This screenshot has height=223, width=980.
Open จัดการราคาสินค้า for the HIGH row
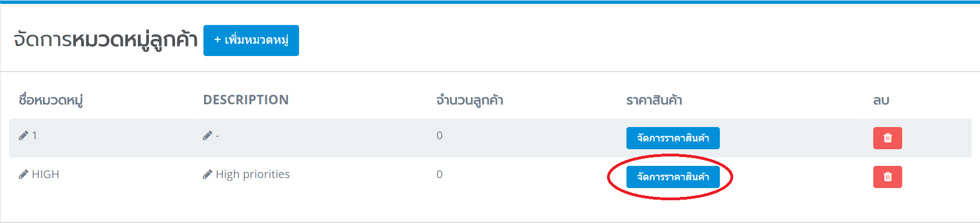(673, 177)
